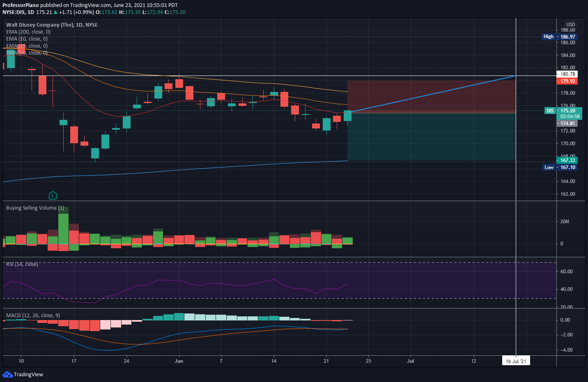Click the red stop-loss zone of short position
This screenshot has width=588, height=382.
coord(432,97)
